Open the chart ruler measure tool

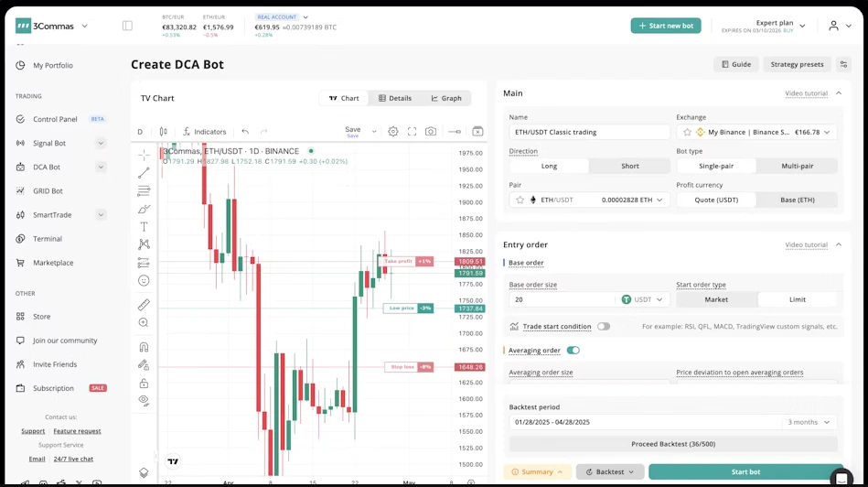pyautogui.click(x=144, y=305)
